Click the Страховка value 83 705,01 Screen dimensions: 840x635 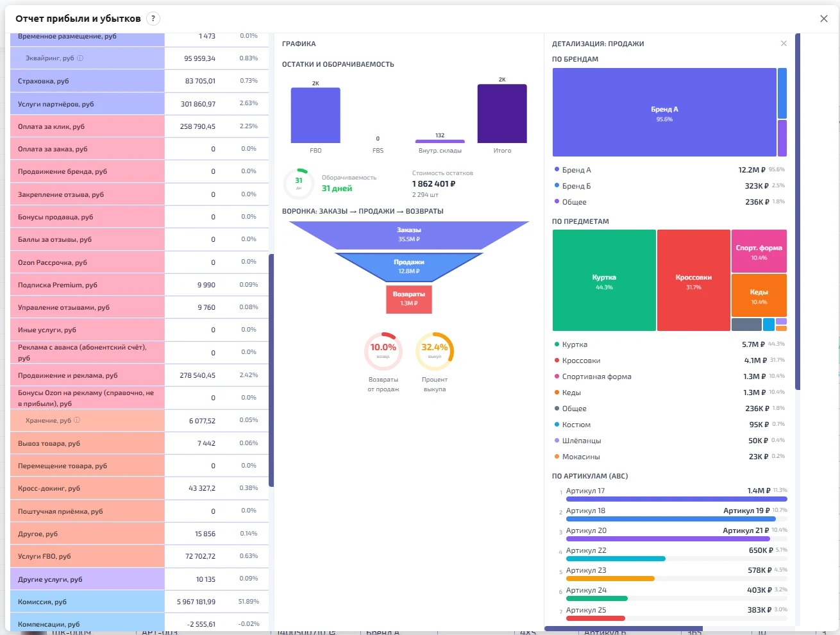[x=200, y=81]
